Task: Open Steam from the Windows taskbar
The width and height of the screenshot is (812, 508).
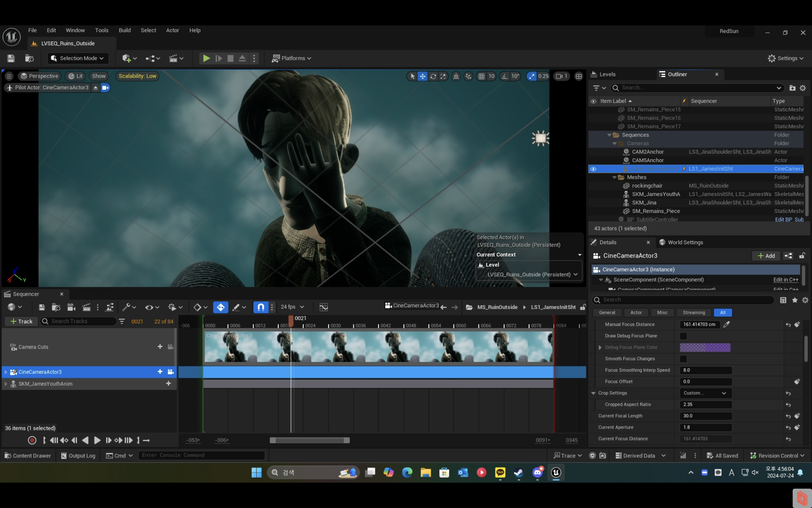Action: pyautogui.click(x=518, y=473)
